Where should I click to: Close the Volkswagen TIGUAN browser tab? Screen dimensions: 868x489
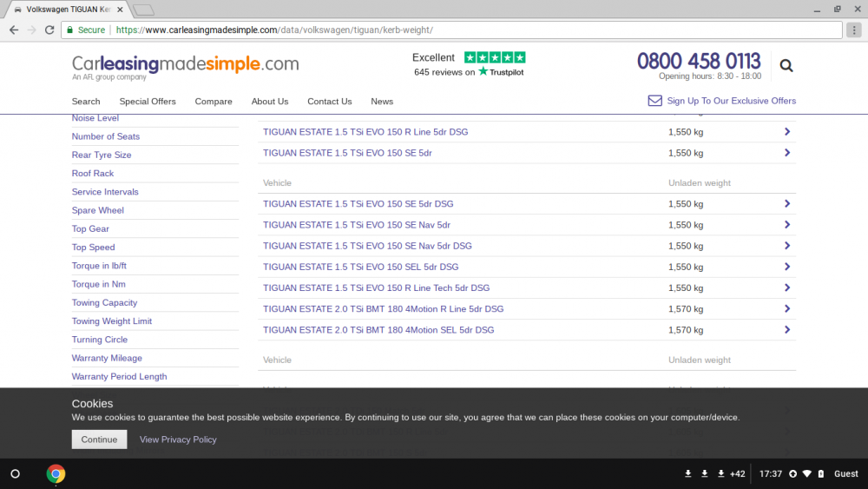click(x=120, y=10)
